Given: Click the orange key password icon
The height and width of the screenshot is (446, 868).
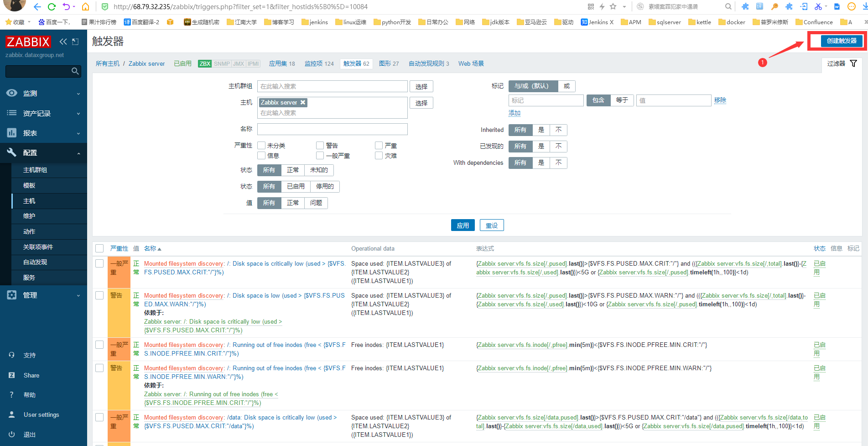Looking at the screenshot, I should pos(774,6).
